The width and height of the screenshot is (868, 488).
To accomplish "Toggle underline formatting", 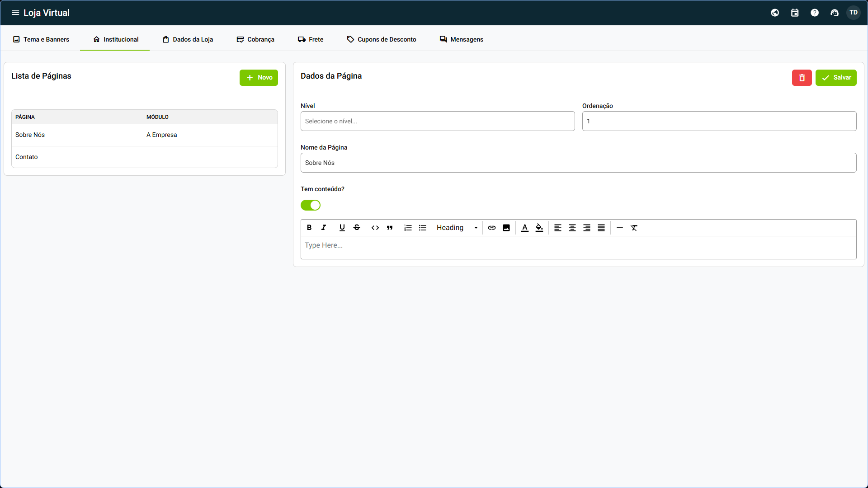I will click(342, 228).
